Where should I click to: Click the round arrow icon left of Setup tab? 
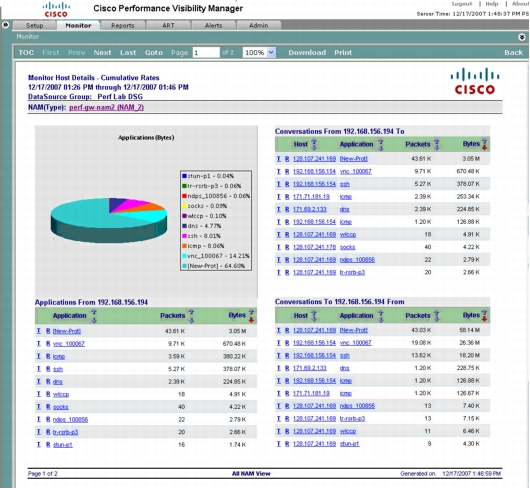coord(5,25)
